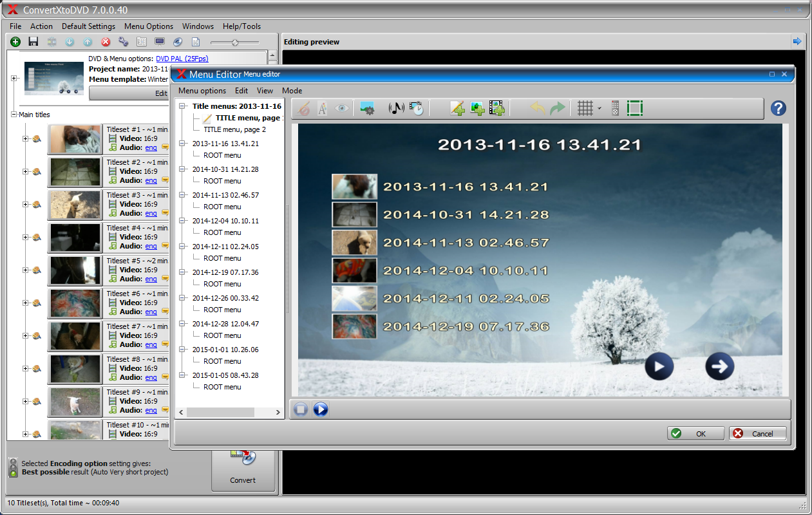Toggle the green safe area frame
The image size is (812, 515).
(635, 109)
